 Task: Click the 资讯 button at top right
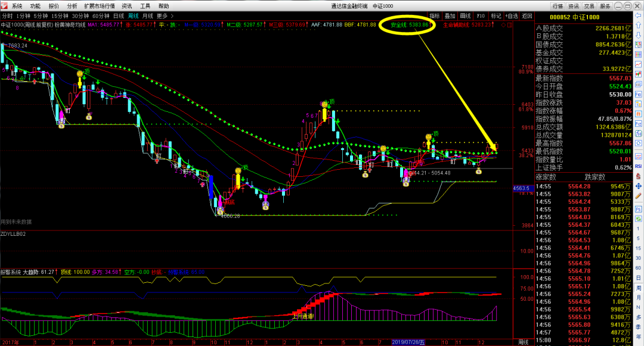point(574,6)
